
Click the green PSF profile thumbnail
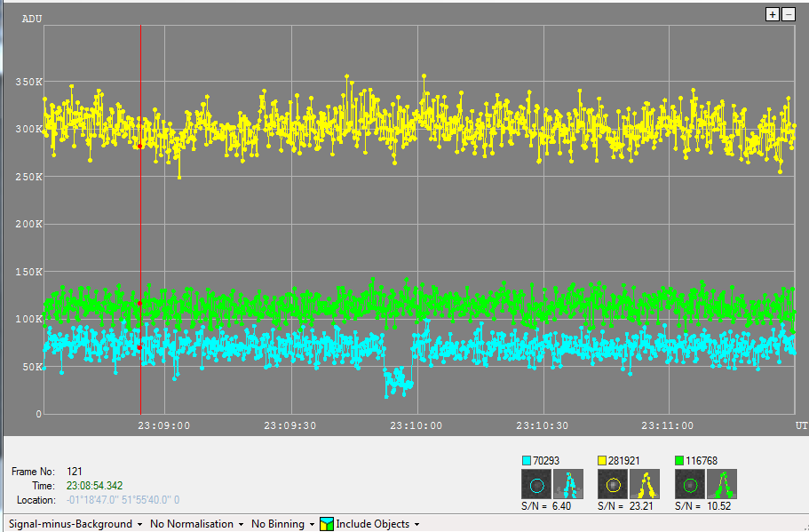[x=722, y=485]
